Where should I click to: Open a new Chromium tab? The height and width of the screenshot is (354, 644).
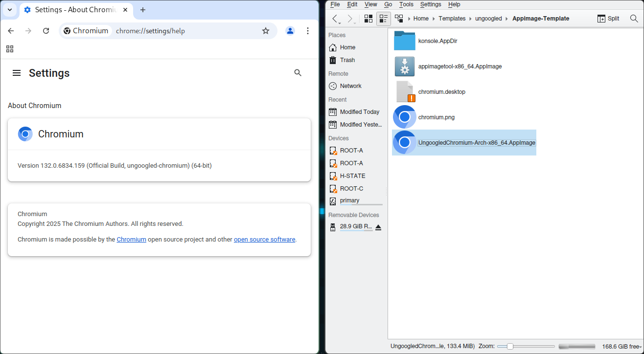143,10
